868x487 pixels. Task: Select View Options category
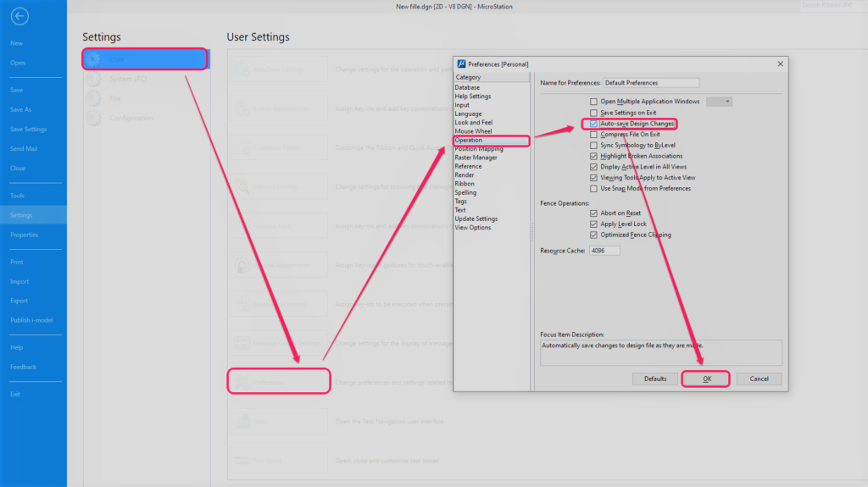[x=472, y=228]
